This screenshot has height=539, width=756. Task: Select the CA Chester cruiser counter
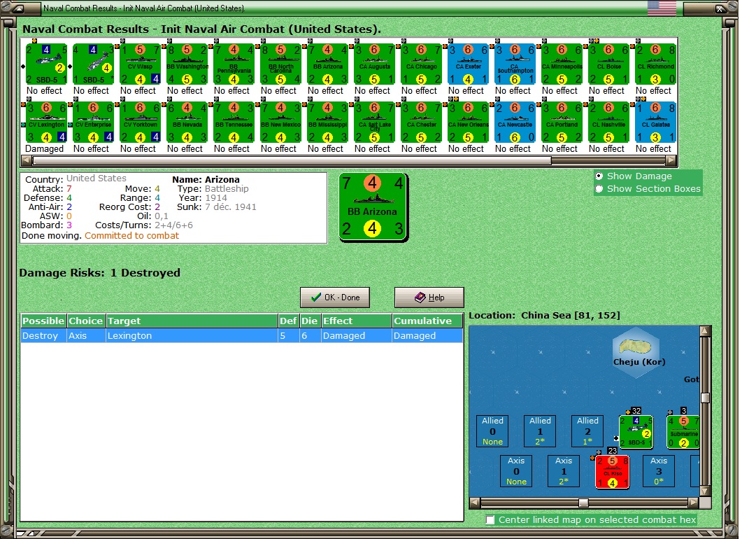tap(420, 122)
